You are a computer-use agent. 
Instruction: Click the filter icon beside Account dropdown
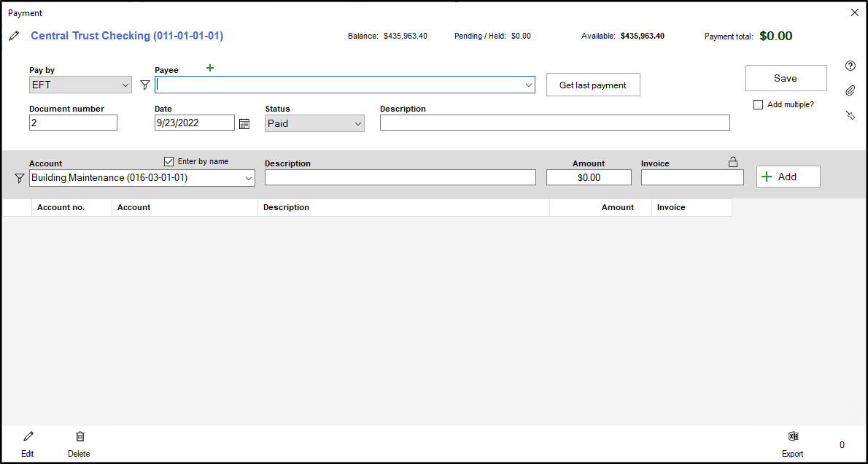pos(20,178)
